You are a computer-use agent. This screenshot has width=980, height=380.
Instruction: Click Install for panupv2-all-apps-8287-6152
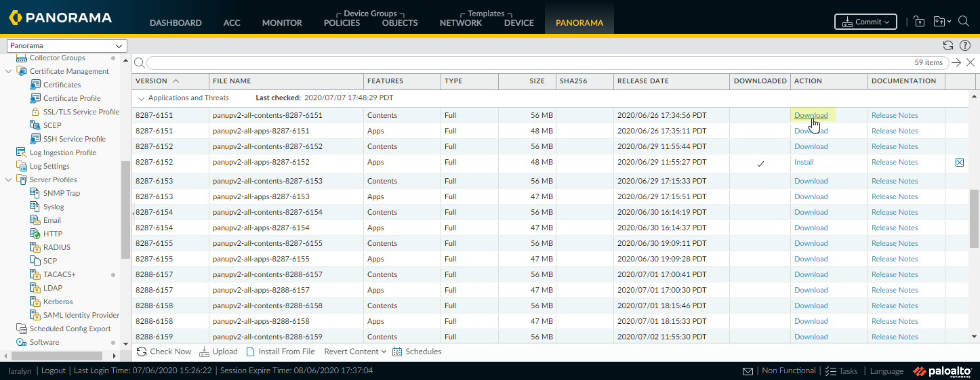804,163
